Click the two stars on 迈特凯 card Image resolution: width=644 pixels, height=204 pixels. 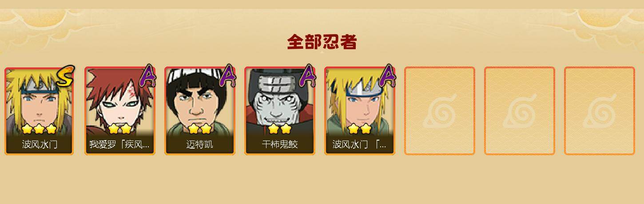[199, 129]
